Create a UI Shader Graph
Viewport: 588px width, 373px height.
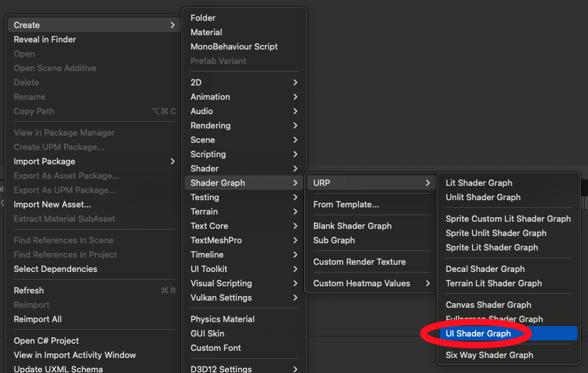(508, 334)
